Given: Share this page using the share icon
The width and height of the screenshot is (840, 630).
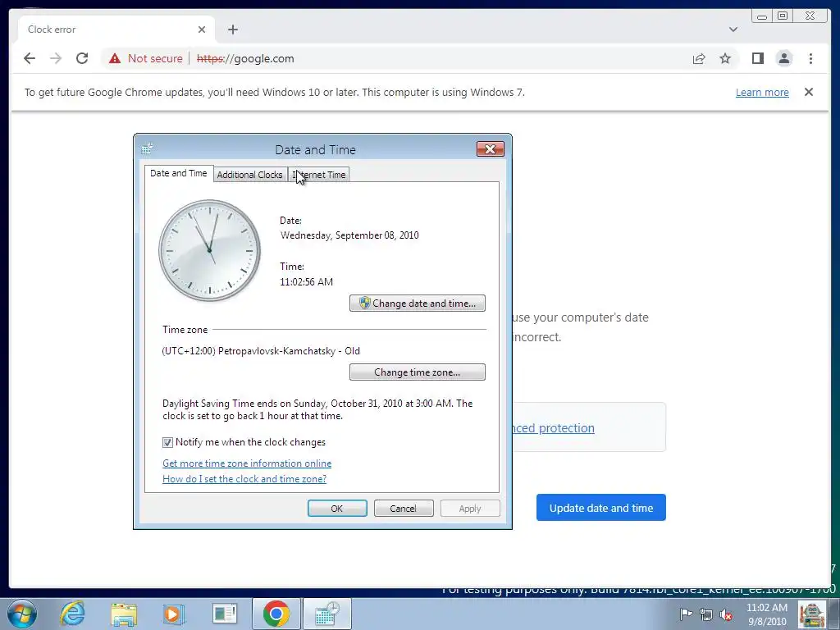Looking at the screenshot, I should pyautogui.click(x=699, y=58).
